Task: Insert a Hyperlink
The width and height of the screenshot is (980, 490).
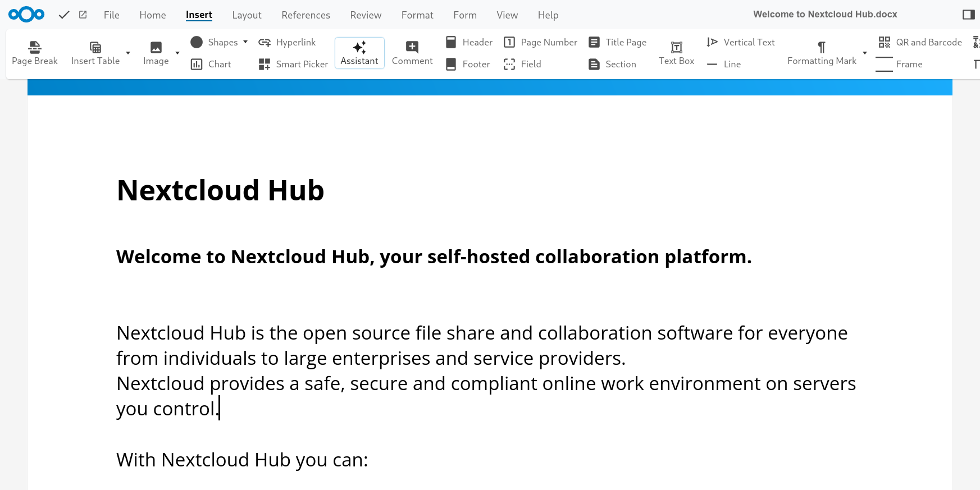Action: point(287,42)
